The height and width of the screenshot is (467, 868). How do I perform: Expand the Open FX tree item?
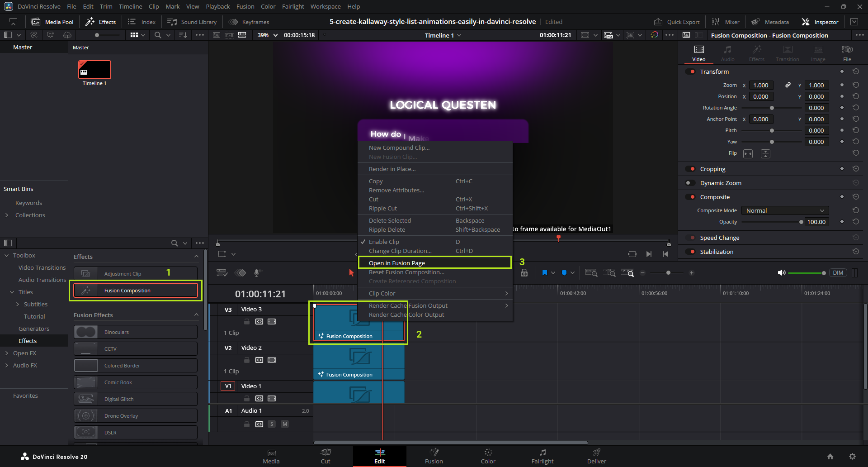[x=7, y=353]
